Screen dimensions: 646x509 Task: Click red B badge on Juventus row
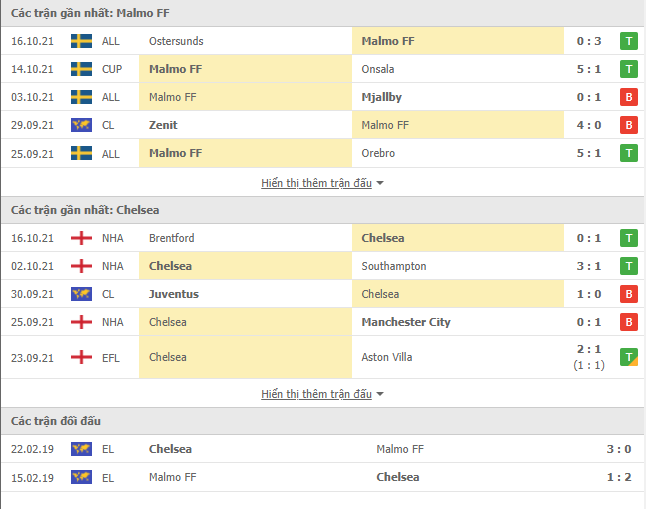point(629,294)
